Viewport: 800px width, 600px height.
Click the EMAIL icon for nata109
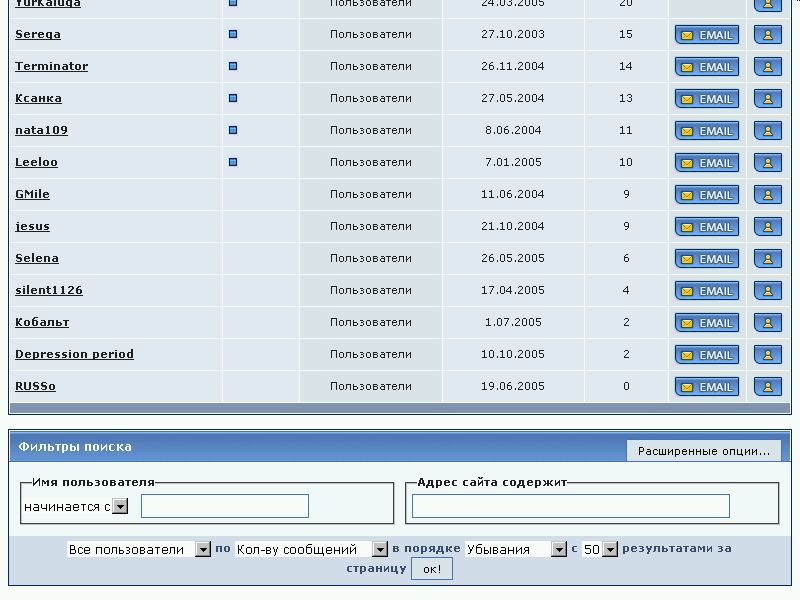tap(707, 131)
